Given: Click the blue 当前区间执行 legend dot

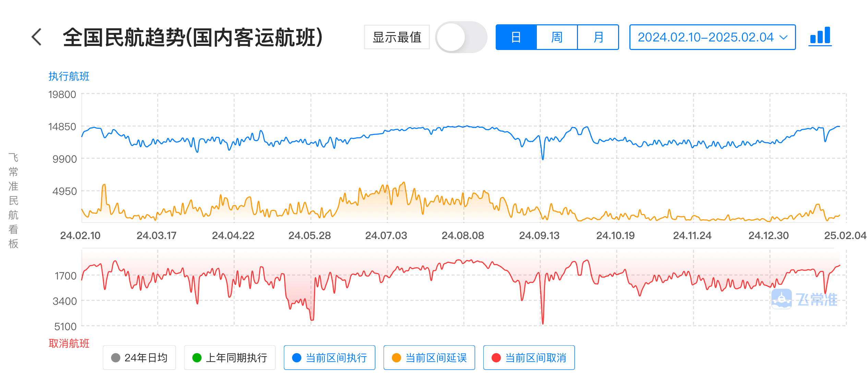Looking at the screenshot, I should point(297,358).
